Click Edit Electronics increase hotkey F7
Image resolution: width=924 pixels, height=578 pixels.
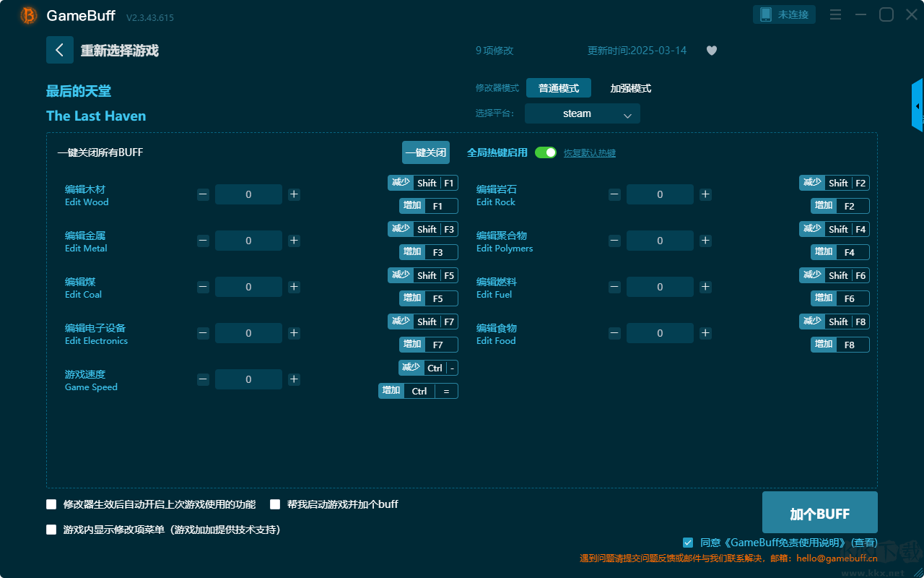pyautogui.click(x=429, y=345)
